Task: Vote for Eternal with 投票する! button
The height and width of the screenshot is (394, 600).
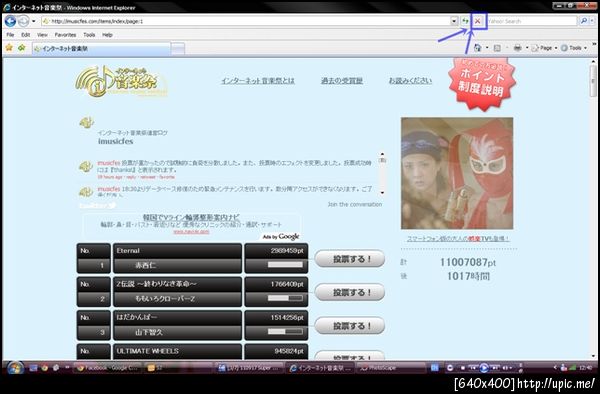Action: (349, 259)
